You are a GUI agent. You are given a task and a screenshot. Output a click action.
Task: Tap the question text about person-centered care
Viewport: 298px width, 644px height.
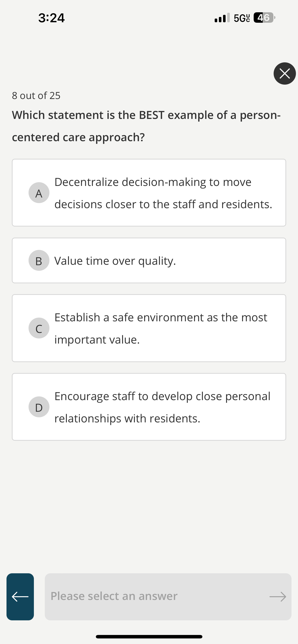click(x=146, y=125)
